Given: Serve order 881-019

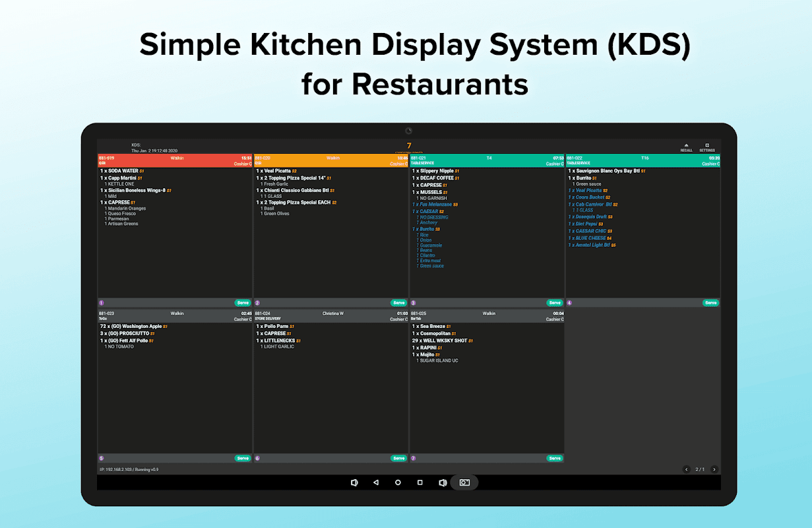Looking at the screenshot, I should coord(243,303).
